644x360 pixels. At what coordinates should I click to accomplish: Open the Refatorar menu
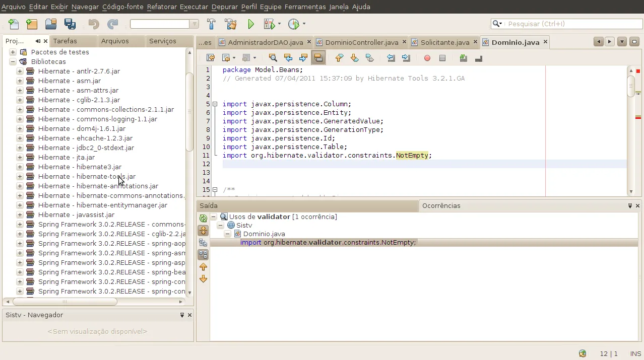162,7
